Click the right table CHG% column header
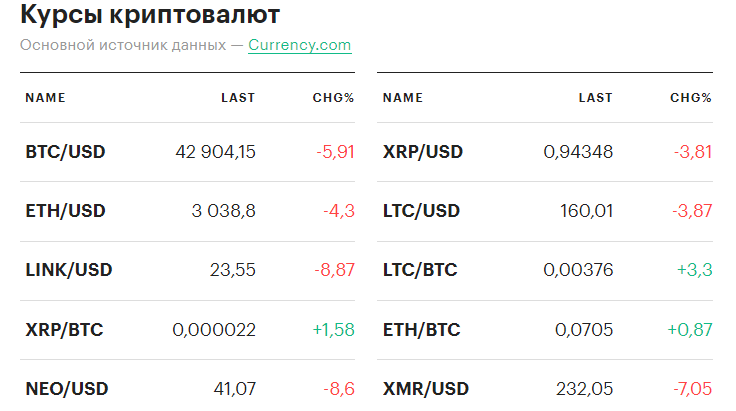 pos(691,98)
